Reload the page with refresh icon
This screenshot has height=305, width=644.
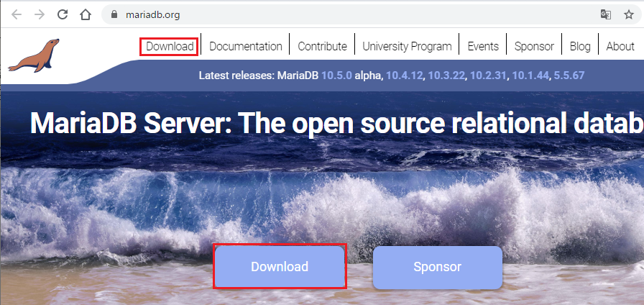pyautogui.click(x=63, y=14)
